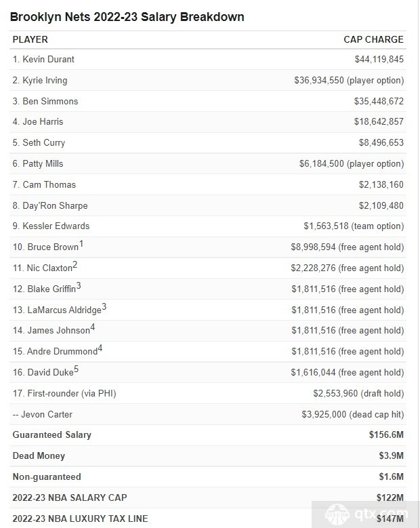420x528 pixels.
Task: Click the footnote 1 superscript by Bruce Brown
Action: [x=81, y=244]
